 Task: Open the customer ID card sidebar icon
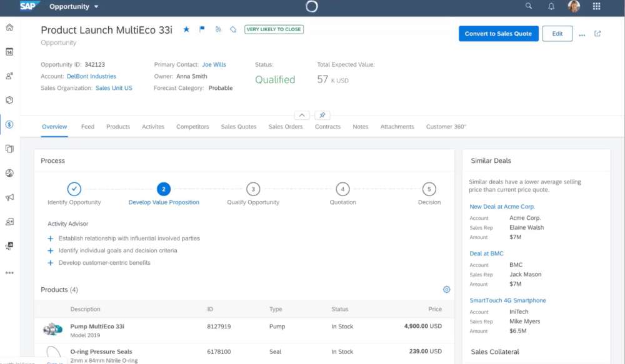click(9, 222)
